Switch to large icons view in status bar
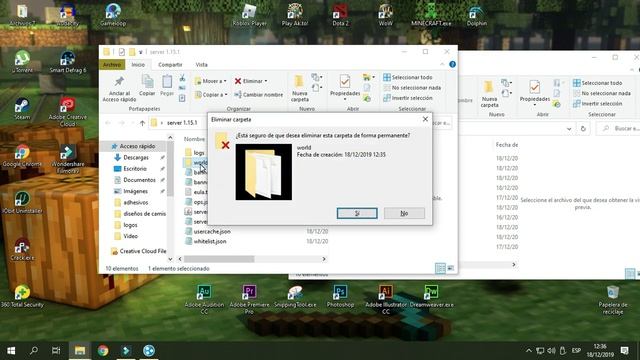 click(x=451, y=268)
